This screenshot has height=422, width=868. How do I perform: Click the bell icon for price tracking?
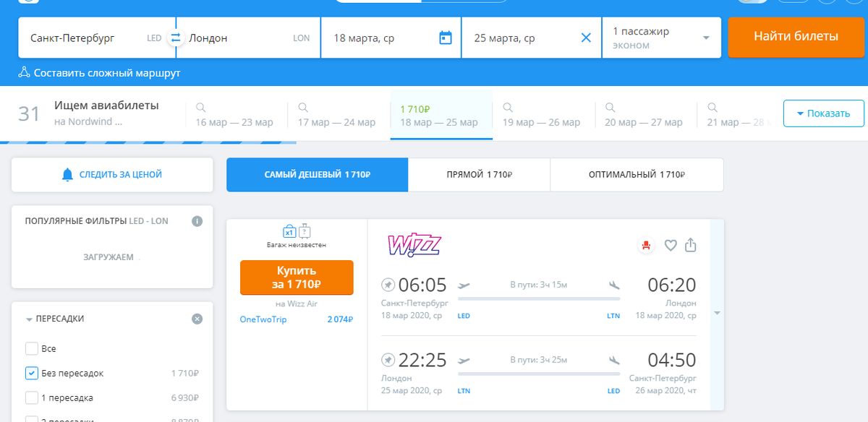tap(68, 174)
